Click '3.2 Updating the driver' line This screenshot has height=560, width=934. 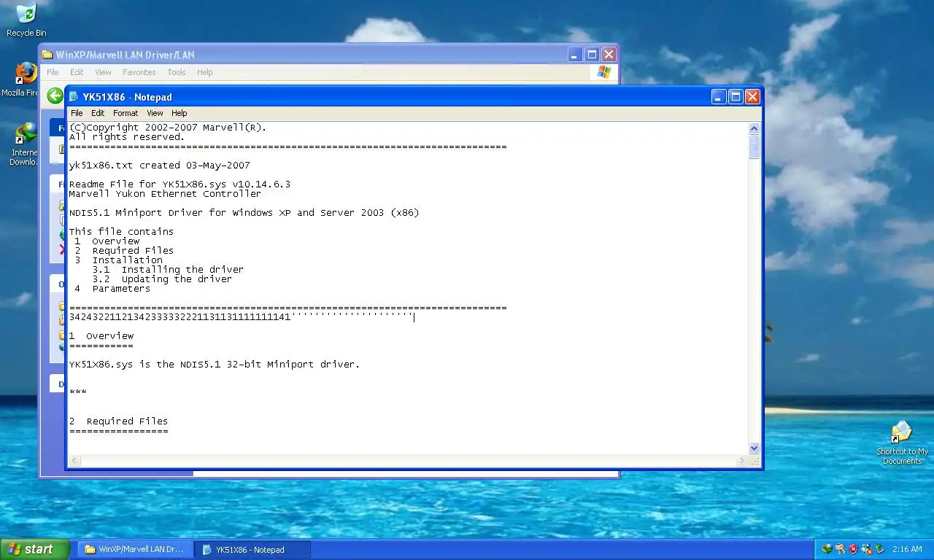coord(162,279)
